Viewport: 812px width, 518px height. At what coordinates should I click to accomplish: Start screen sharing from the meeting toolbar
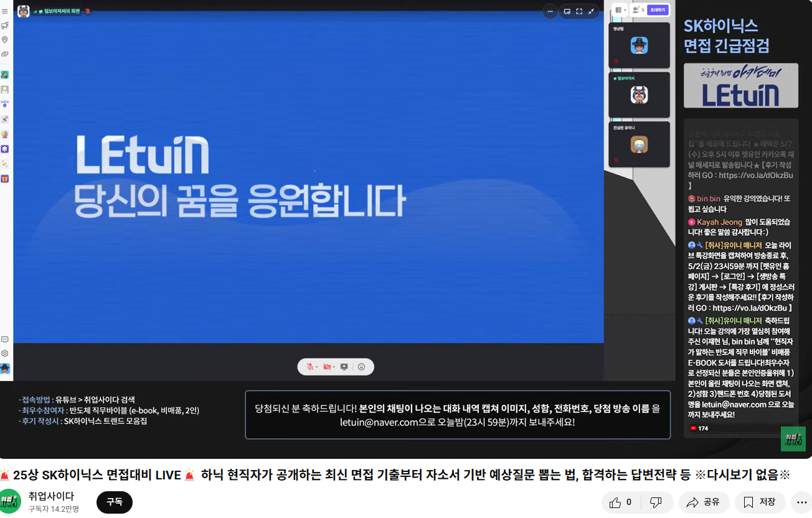point(344,367)
